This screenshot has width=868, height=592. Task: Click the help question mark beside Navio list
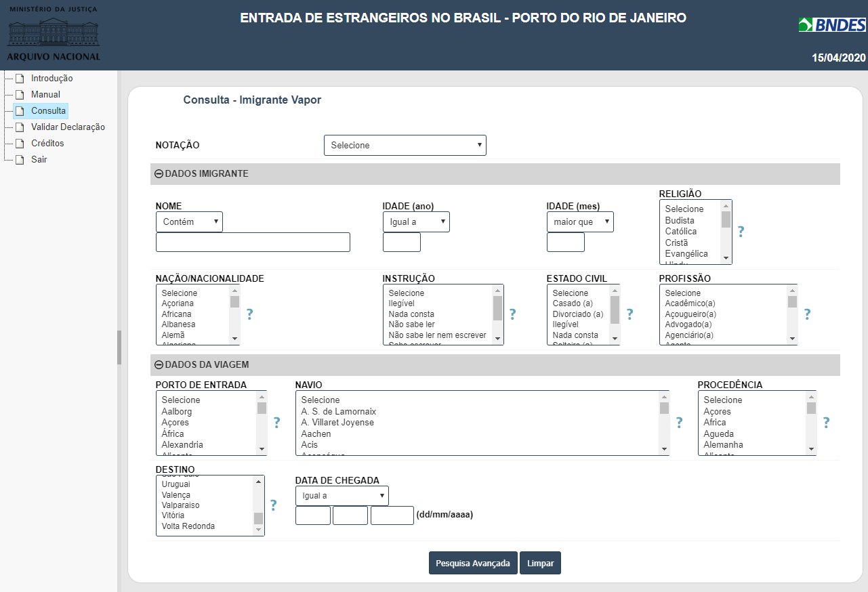point(679,423)
